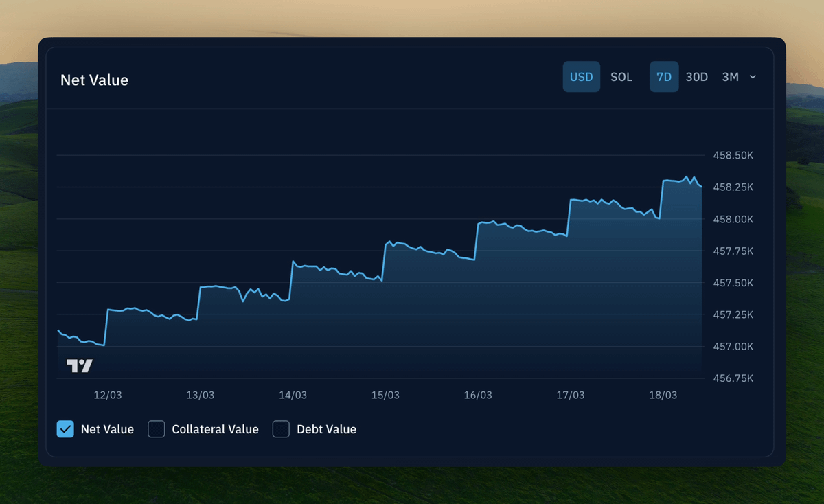Uncheck the Net Value checkbox

click(65, 429)
